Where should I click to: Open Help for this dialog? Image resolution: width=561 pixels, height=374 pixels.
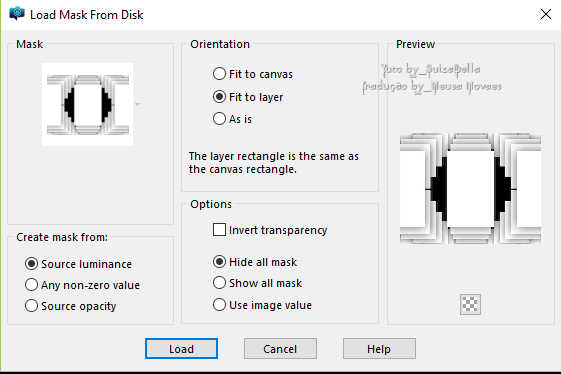379,349
